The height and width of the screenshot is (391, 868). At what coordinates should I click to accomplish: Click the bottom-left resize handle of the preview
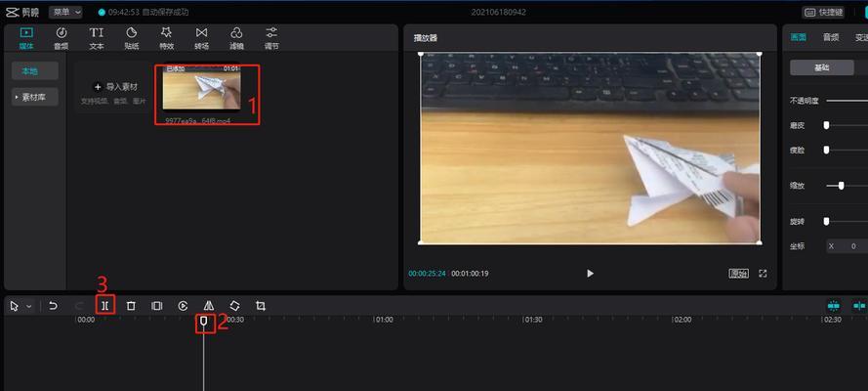[421, 242]
